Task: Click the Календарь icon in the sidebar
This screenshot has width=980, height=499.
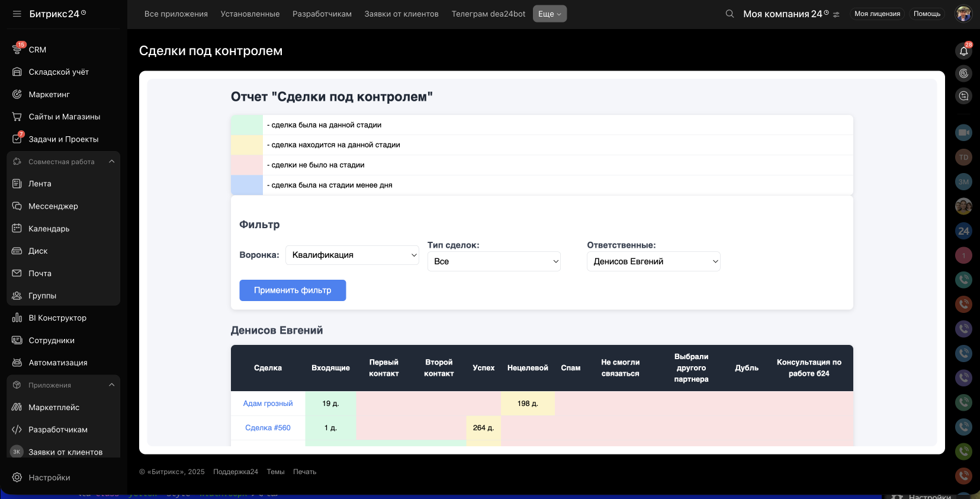Action: [17, 229]
